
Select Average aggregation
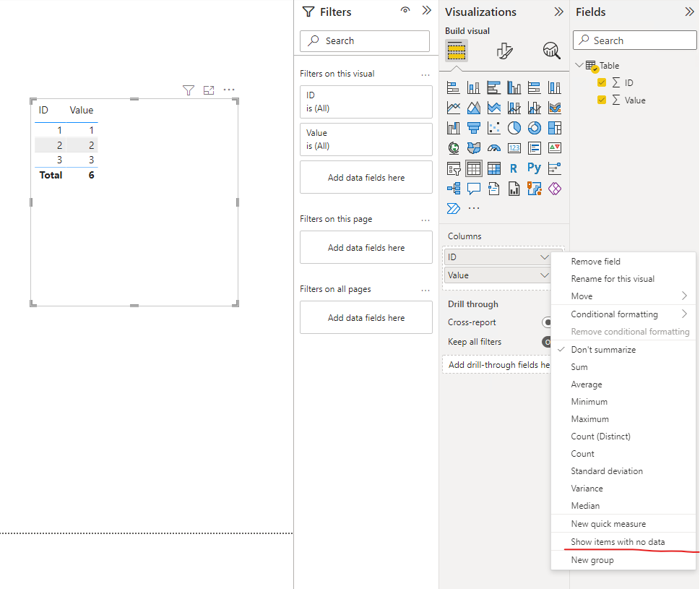(x=623, y=384)
